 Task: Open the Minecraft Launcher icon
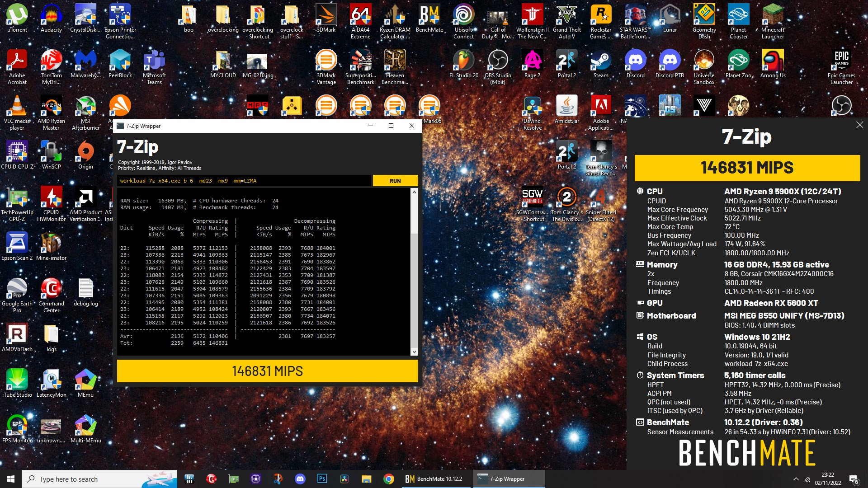click(773, 21)
